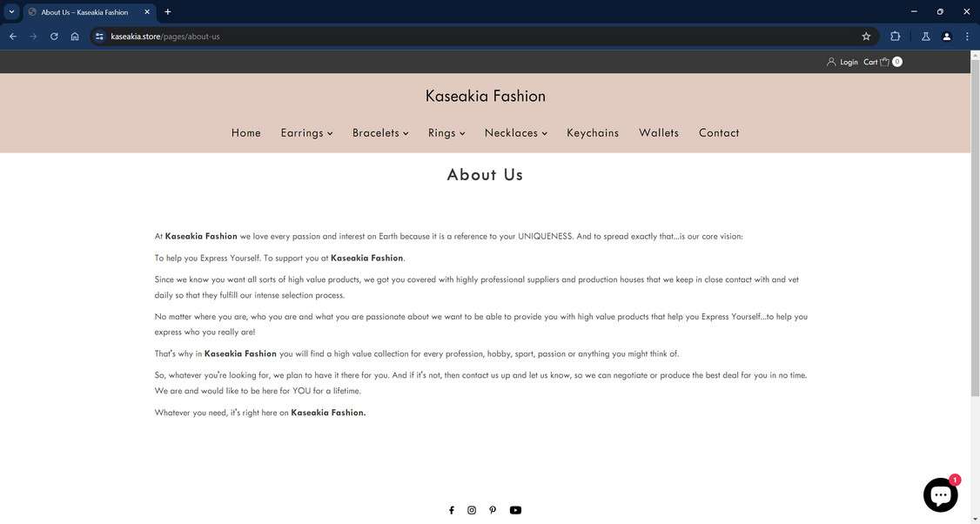This screenshot has height=524, width=980.
Task: Expand the Earrings dropdown
Action: coord(331,133)
